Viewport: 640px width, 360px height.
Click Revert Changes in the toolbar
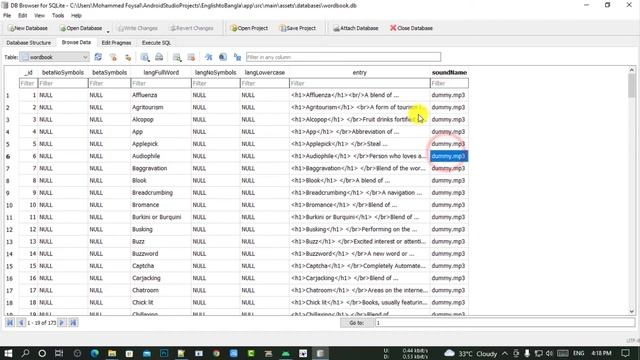pyautogui.click(x=192, y=28)
